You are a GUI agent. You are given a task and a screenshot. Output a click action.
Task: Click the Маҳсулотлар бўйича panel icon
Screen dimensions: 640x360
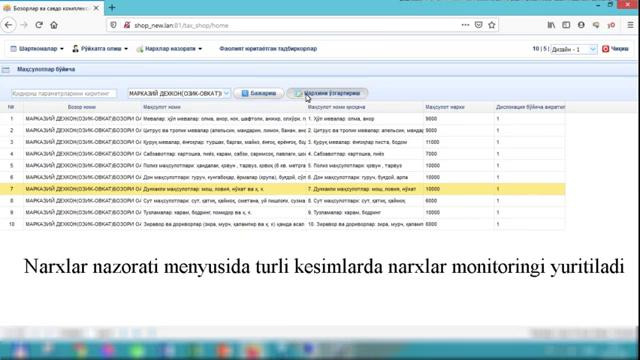[x=6, y=70]
